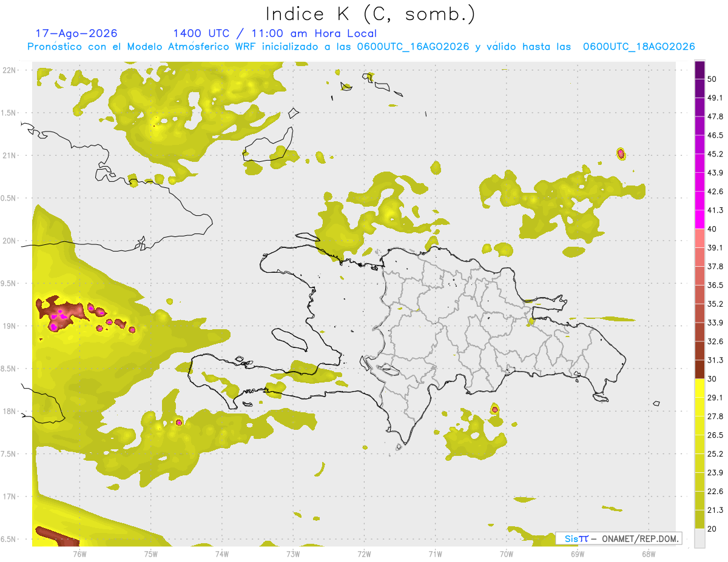Viewport: 728px width, 562px height.
Task: Click the chart title "Indice K (C, somb.)"
Action: tap(370, 15)
